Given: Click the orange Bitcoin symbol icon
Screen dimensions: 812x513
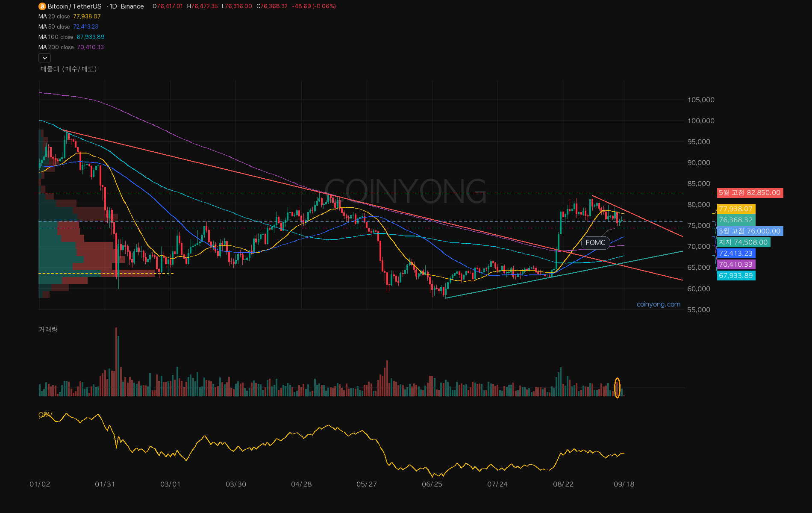Looking at the screenshot, I should pos(42,6).
